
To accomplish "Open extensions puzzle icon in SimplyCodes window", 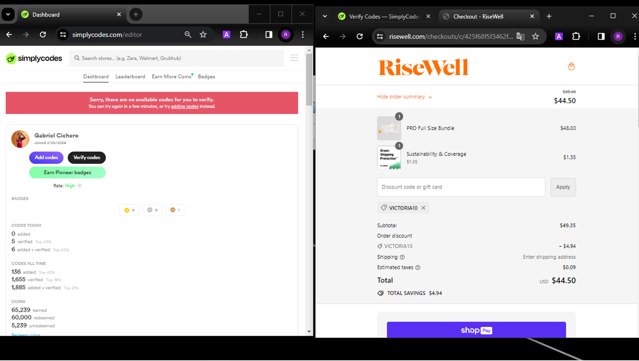I will 244,35.
